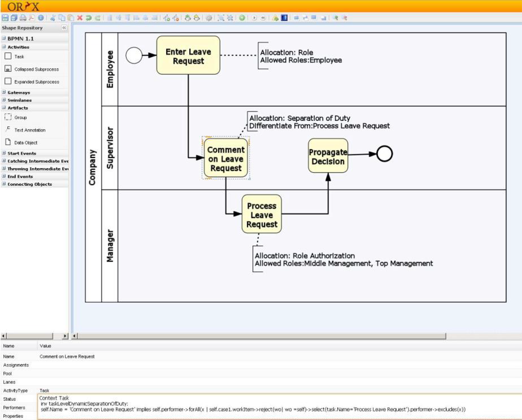Expand the Gateways group

pyautogui.click(x=4, y=92)
